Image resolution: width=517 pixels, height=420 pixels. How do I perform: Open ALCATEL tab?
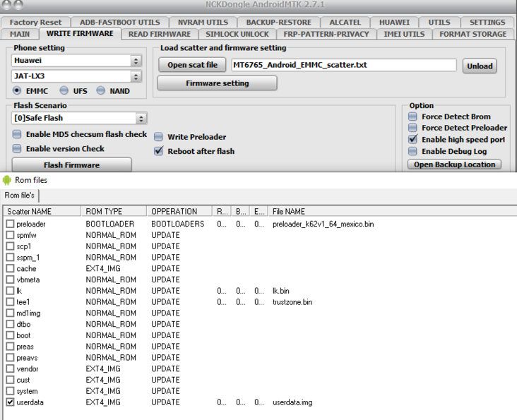pos(345,23)
